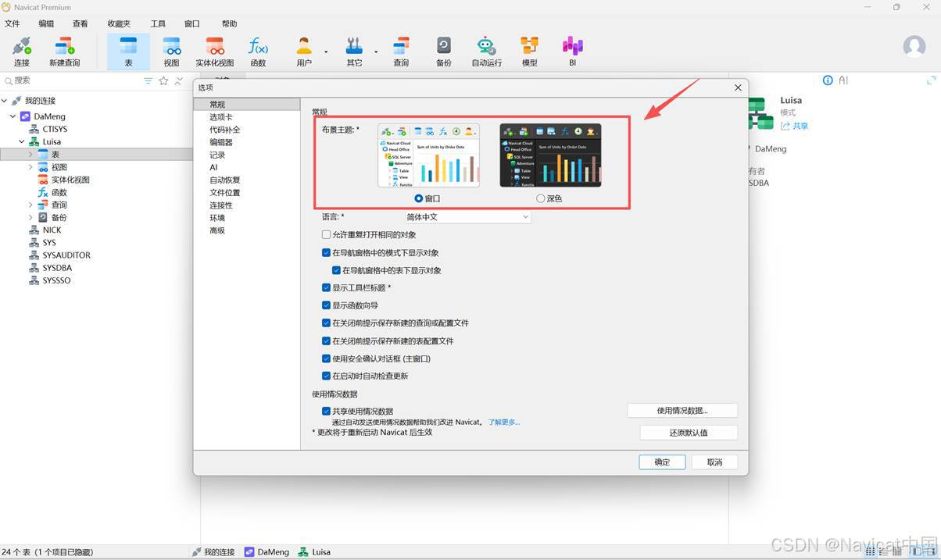
Task: Toggle 在导航窗格中的模式下显示对象 checkbox
Action: click(x=327, y=252)
